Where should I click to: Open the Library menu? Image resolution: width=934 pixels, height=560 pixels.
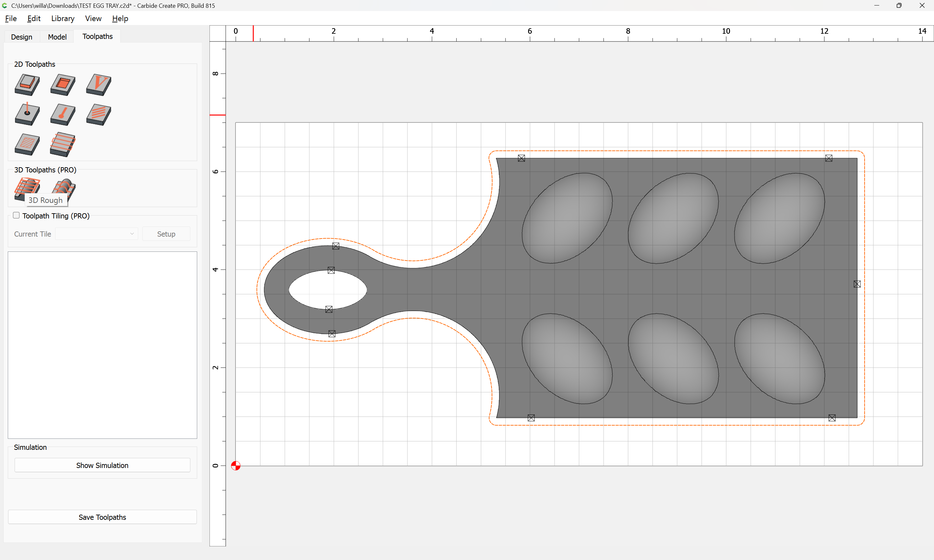63,18
